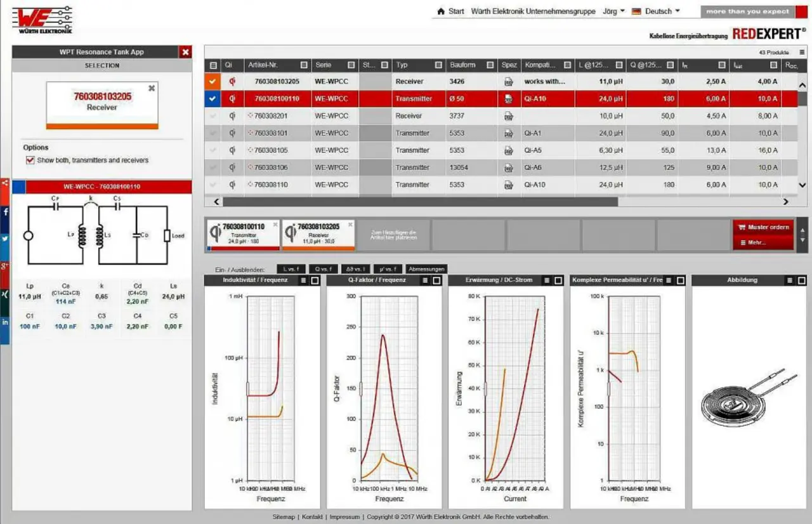Click the Y-axis slider handle on Q-Faktor chart

(x=361, y=389)
